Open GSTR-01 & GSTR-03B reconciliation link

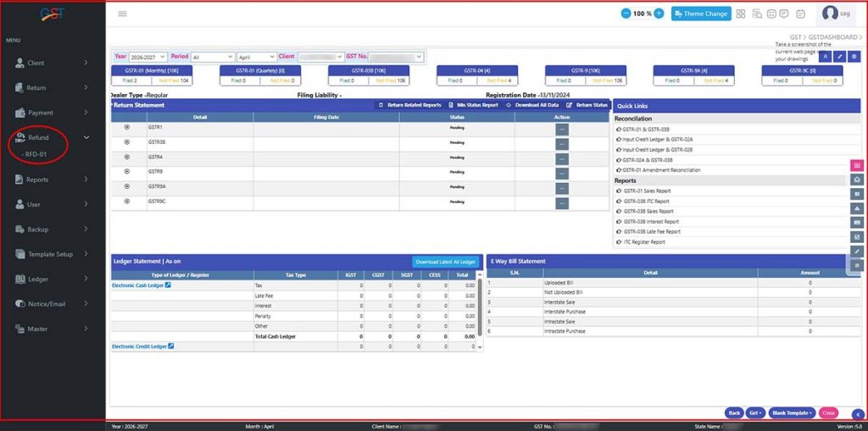pyautogui.click(x=643, y=129)
